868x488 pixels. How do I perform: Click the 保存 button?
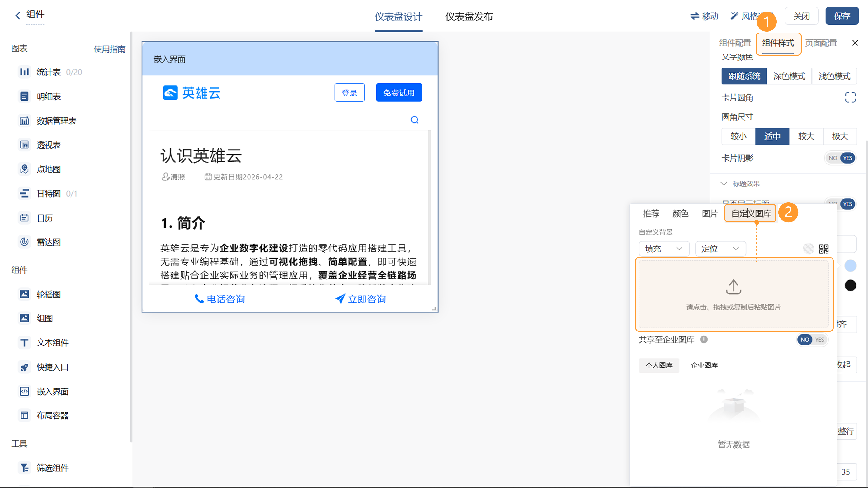(x=842, y=16)
